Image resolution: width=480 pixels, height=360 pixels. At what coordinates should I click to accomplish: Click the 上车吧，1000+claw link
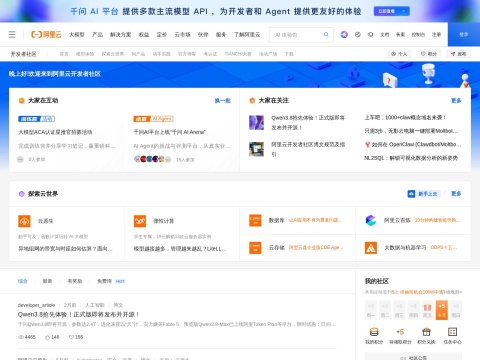(x=405, y=117)
